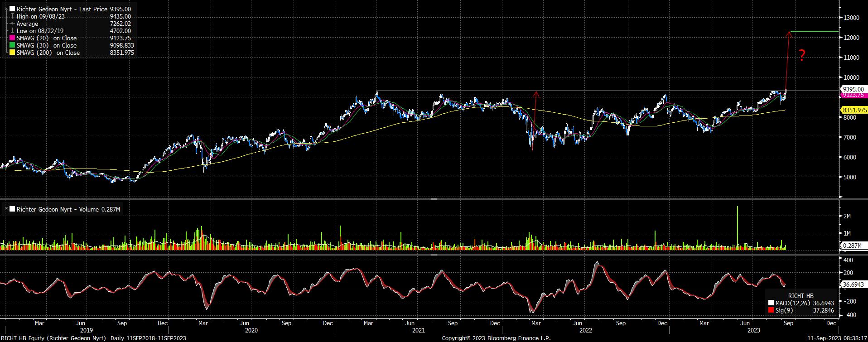Click divider handle between volume and MACD panes
868x342 pixels.
(x=434, y=255)
